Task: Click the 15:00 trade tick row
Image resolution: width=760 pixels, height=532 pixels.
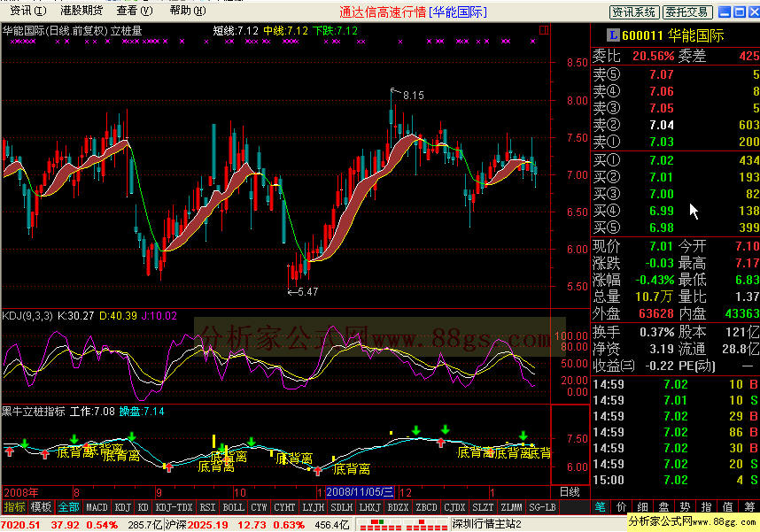Action: click(676, 480)
